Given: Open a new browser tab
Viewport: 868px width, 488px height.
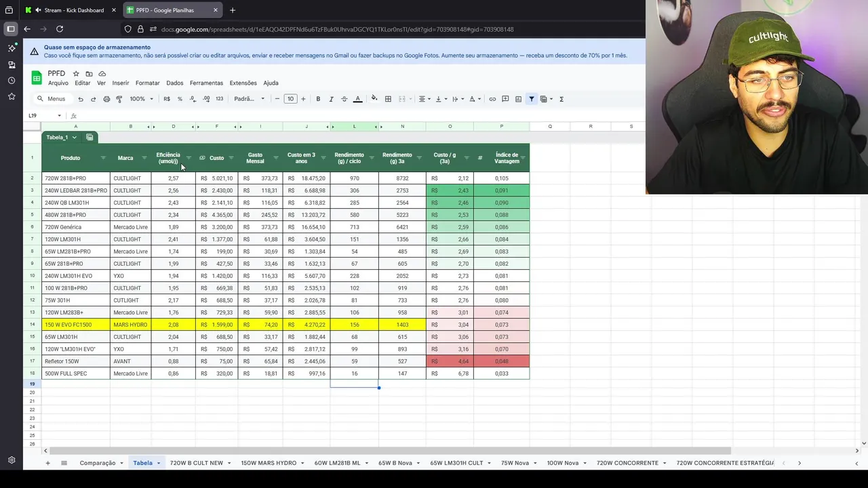Looking at the screenshot, I should click(233, 10).
